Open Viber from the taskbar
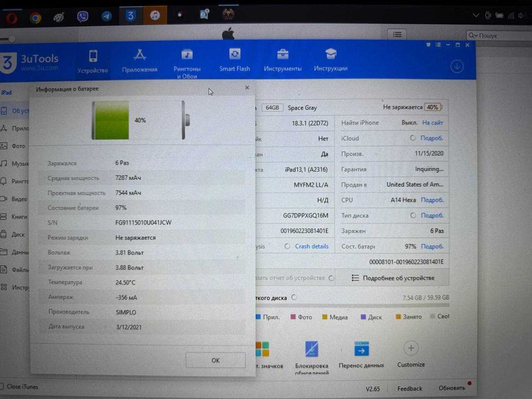This screenshot has height=399, width=532. point(83,17)
